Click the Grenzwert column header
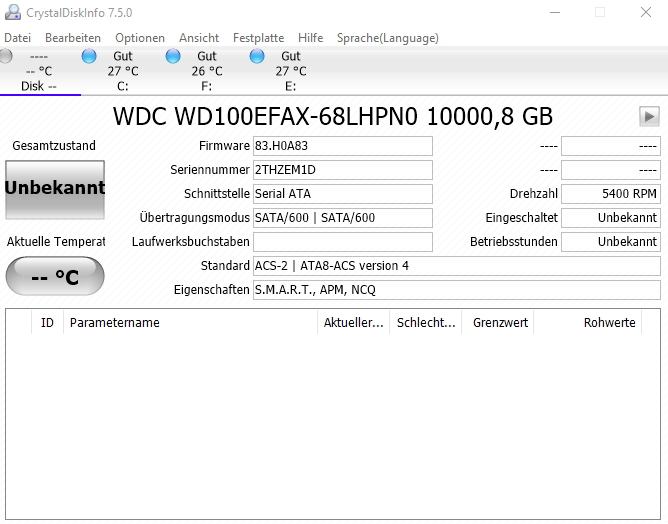The height and width of the screenshot is (524, 668). click(x=498, y=322)
